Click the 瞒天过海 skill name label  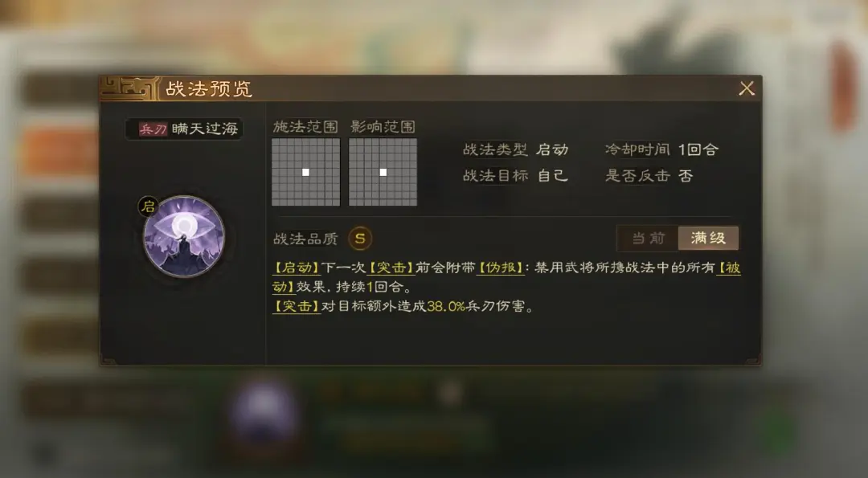pyautogui.click(x=205, y=129)
